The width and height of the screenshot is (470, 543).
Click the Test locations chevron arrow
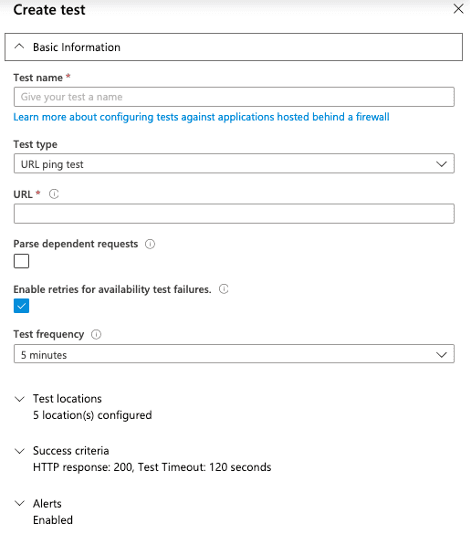point(20,399)
